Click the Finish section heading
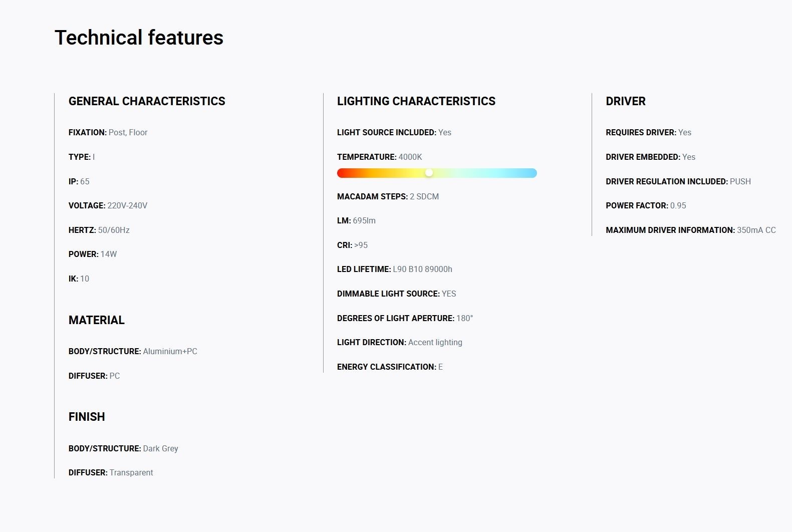The height and width of the screenshot is (532, 792). tap(87, 417)
